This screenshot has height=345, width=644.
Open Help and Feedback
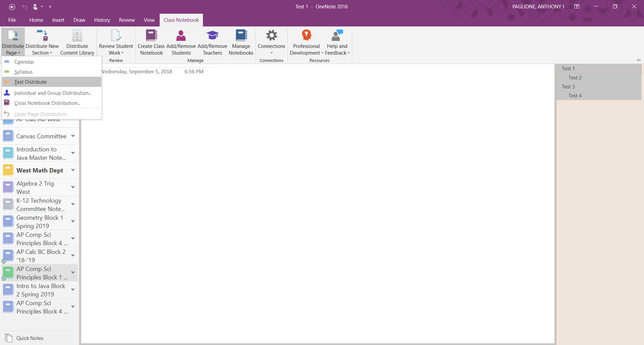pos(337,42)
